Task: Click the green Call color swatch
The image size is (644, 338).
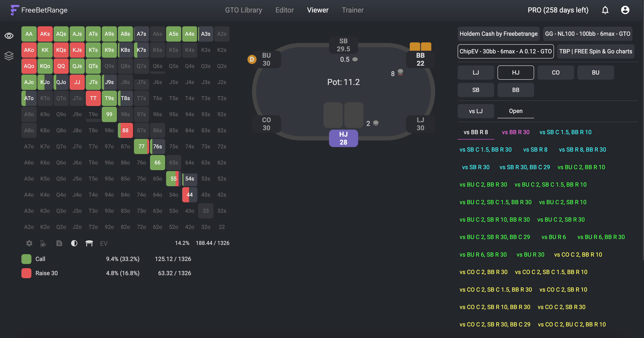Action: click(26, 259)
